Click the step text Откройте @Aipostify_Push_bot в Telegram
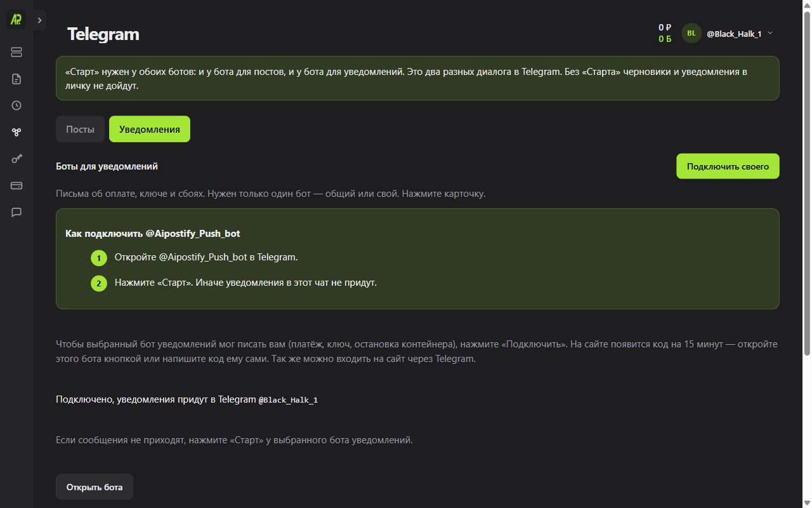The image size is (812, 508). pyautogui.click(x=206, y=257)
